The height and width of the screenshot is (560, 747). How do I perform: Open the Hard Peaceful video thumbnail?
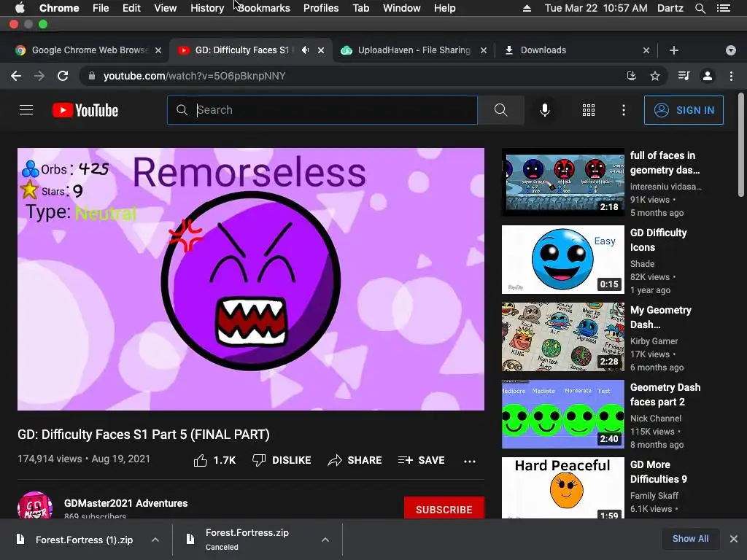click(x=562, y=488)
